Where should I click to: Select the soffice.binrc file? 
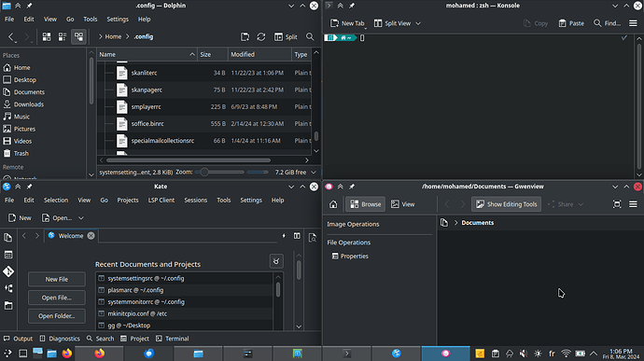(x=147, y=124)
